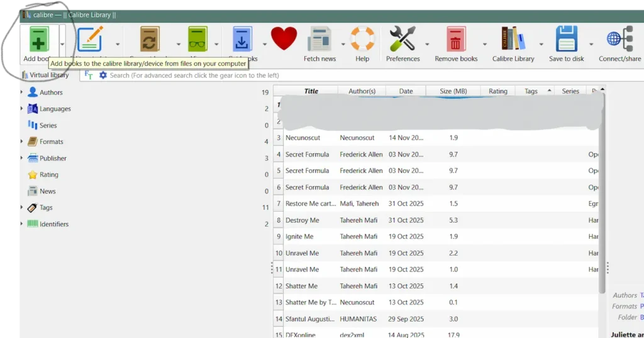The width and height of the screenshot is (644, 338).
Task: Open the Edit metadata pencil icon
Action: point(90,39)
